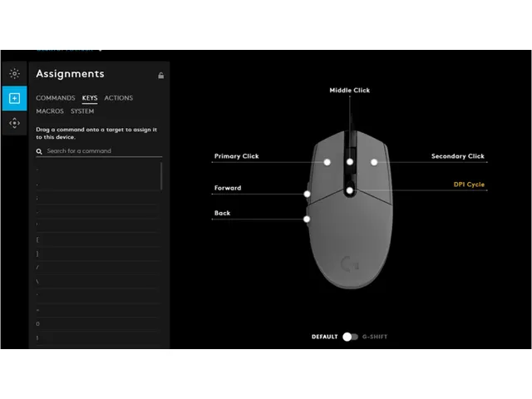Select the Middle Click scroll wheel dot
The image size is (532, 399).
pos(350,162)
